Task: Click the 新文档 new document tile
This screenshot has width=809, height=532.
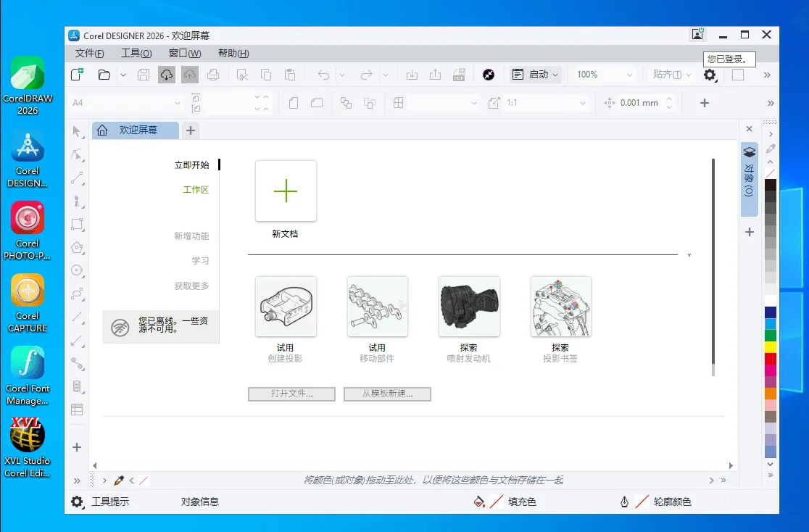Action: [x=286, y=191]
